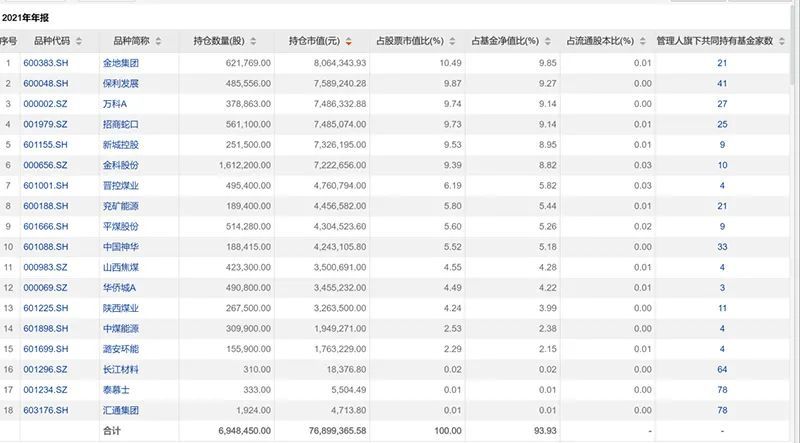Sort by 占流通股本比(%) arrows

click(x=642, y=41)
